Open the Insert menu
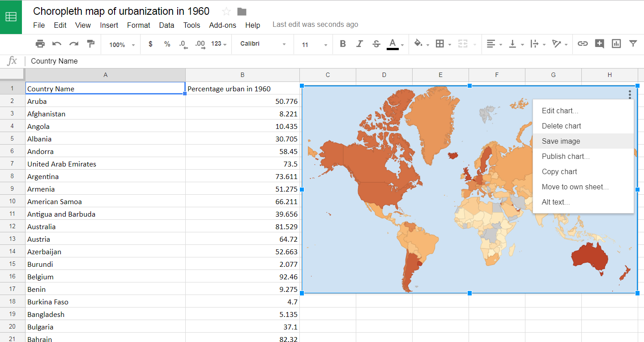The height and width of the screenshot is (342, 644). point(109,25)
